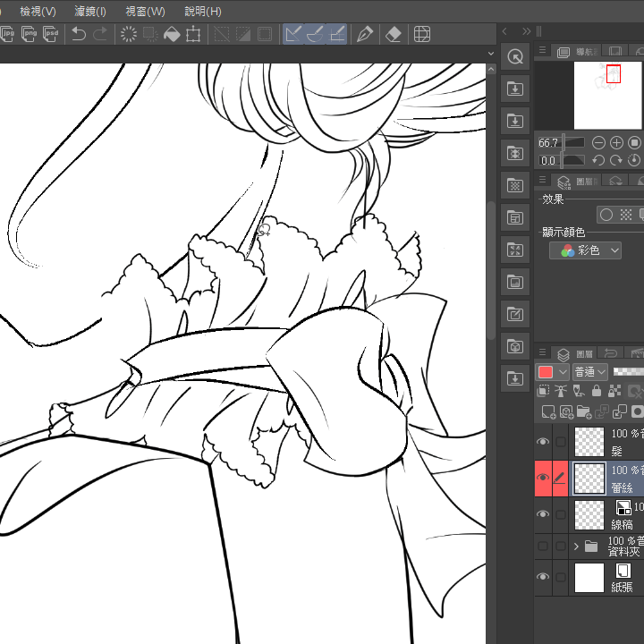Show the 資料夾 folder layer
644x644 pixels.
[x=543, y=547]
